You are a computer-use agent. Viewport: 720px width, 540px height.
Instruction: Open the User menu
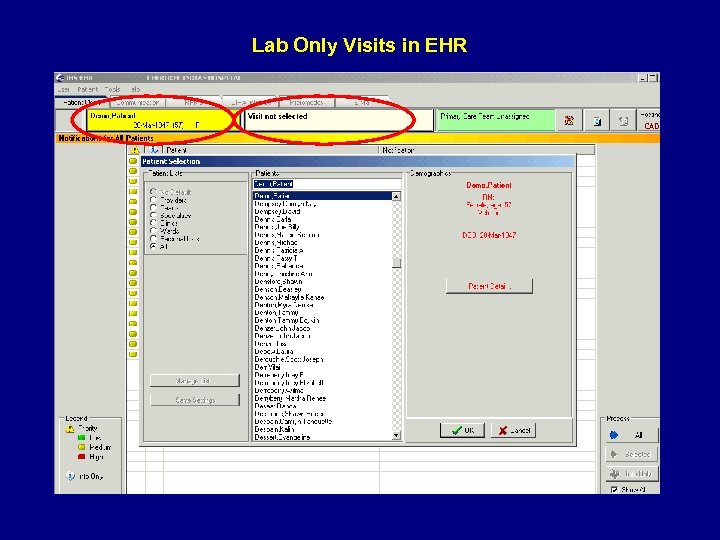point(64,89)
